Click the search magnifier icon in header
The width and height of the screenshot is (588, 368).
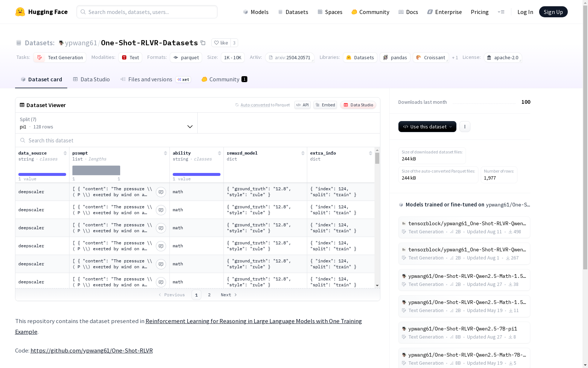point(83,12)
